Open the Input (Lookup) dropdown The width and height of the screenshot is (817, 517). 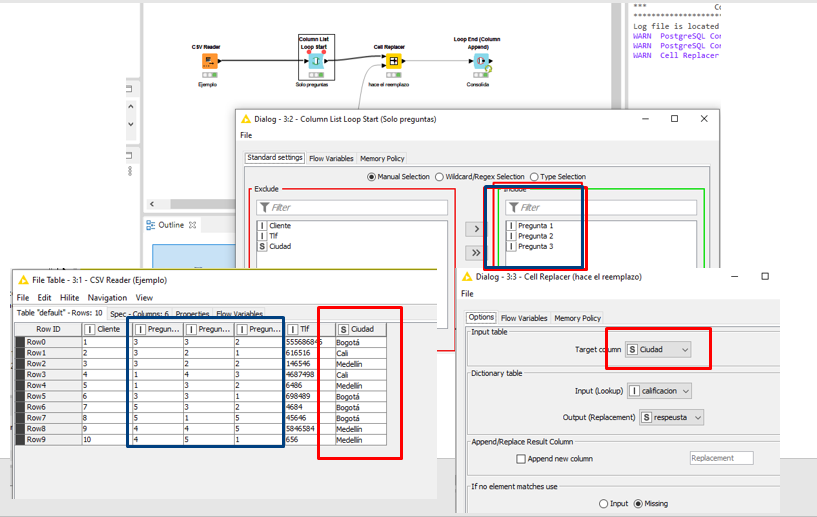(x=660, y=391)
